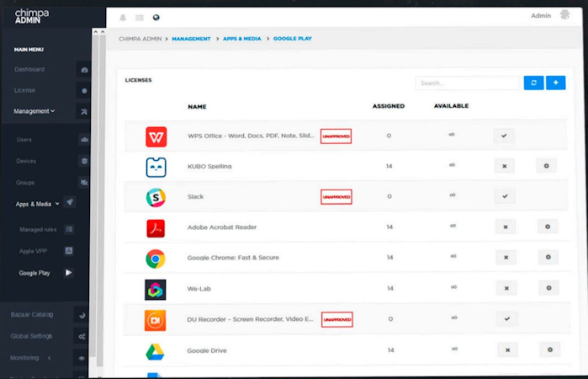Screen dimensions: 588x379
Task: Click the Devices icon in sidebar
Action: pos(84,161)
